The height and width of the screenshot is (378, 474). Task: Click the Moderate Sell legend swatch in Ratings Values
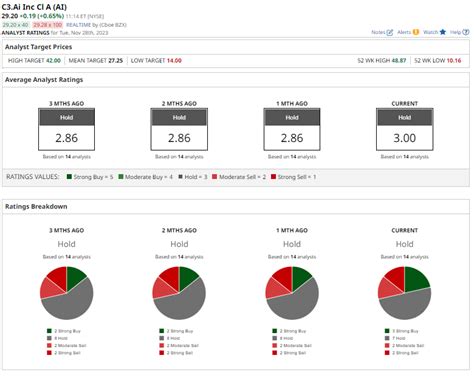[x=214, y=177]
